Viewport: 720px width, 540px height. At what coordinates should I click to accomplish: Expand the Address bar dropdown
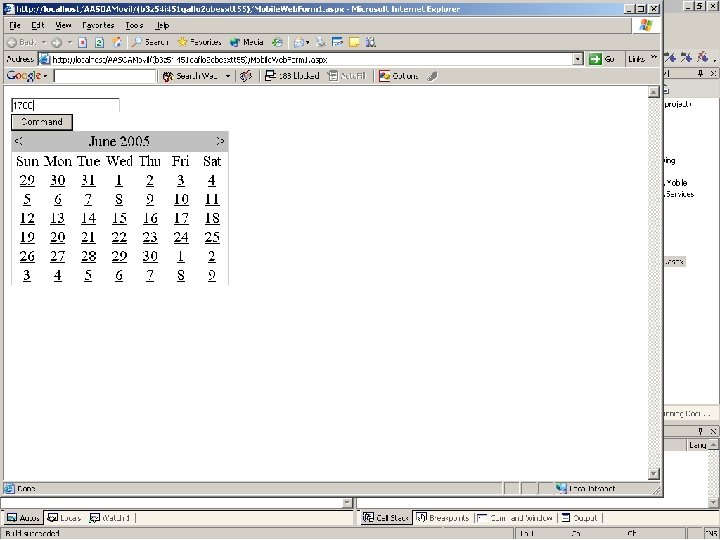(578, 59)
